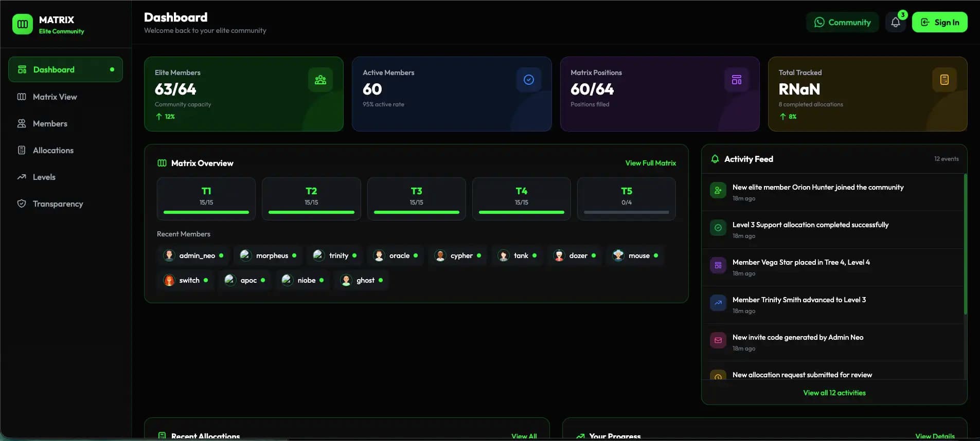Click the Sign In button
980x441 pixels.
tap(939, 22)
